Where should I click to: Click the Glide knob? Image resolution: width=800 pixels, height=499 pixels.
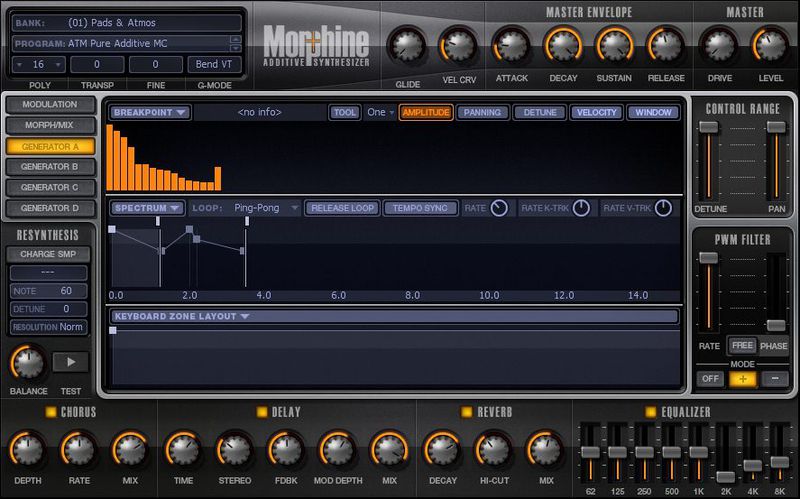[406, 45]
